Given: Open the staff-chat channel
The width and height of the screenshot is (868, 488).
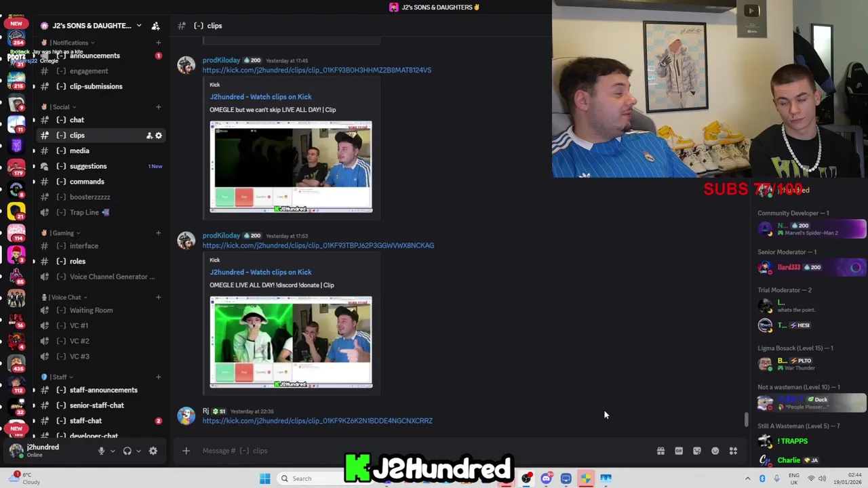Looking at the screenshot, I should click(x=100, y=421).
